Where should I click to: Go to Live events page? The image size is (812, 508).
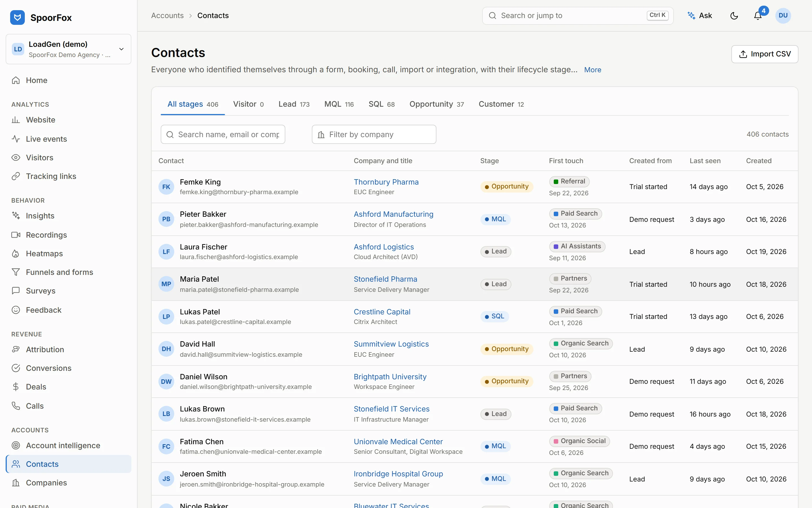coord(68,139)
